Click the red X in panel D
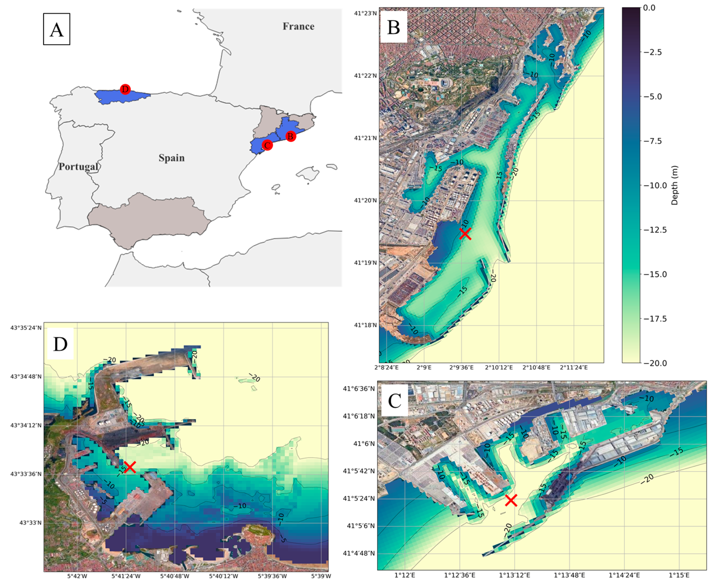This screenshot has height=588, width=715. (130, 467)
